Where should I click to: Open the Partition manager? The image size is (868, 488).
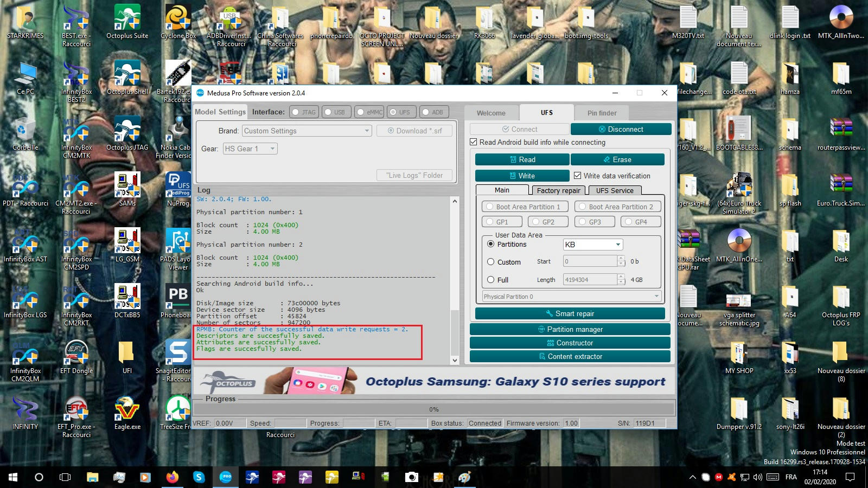click(570, 329)
